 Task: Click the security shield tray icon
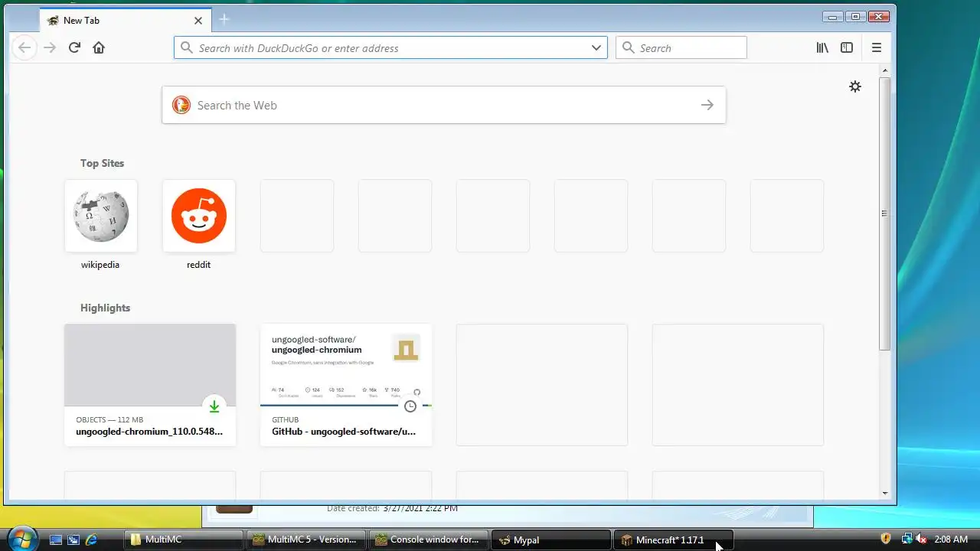click(886, 539)
